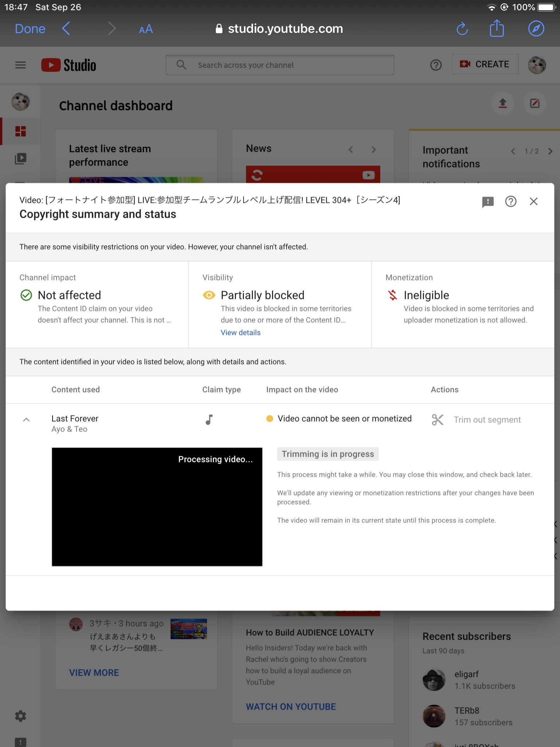Screen dimensions: 560x747
Task: Click the go live edit icon
Action: (x=535, y=104)
